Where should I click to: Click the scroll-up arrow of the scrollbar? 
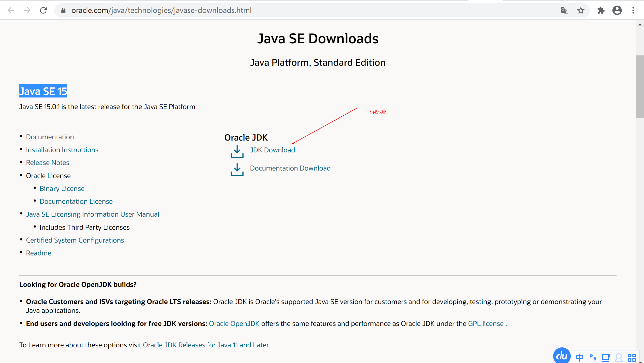(x=640, y=24)
